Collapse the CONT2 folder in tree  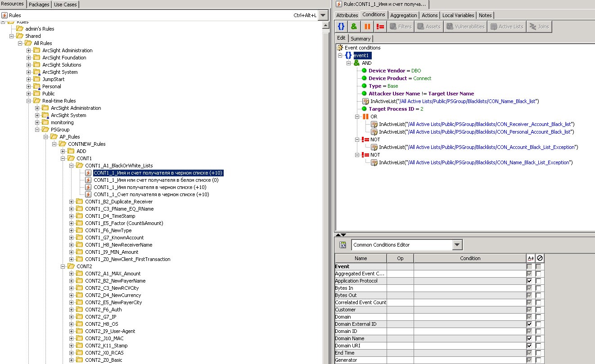click(x=63, y=266)
